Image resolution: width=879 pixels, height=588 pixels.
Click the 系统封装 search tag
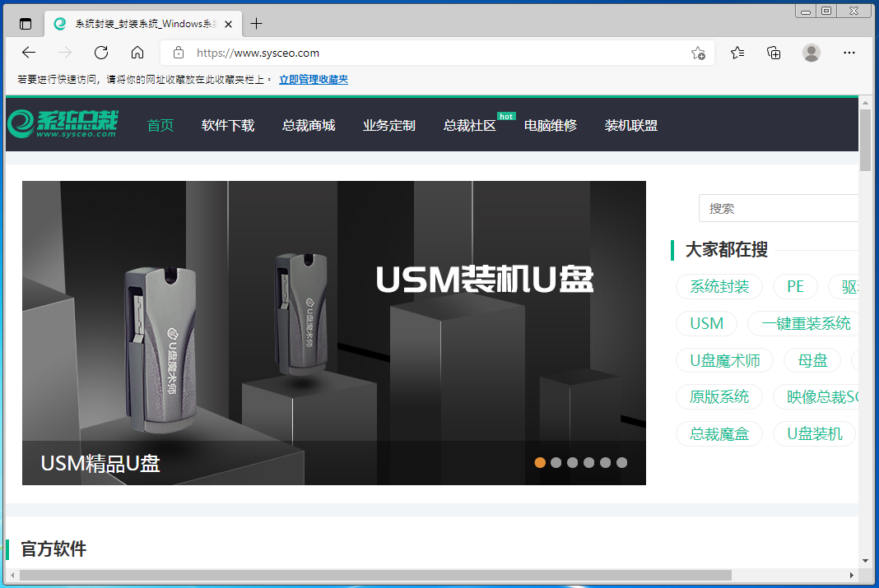(x=719, y=287)
